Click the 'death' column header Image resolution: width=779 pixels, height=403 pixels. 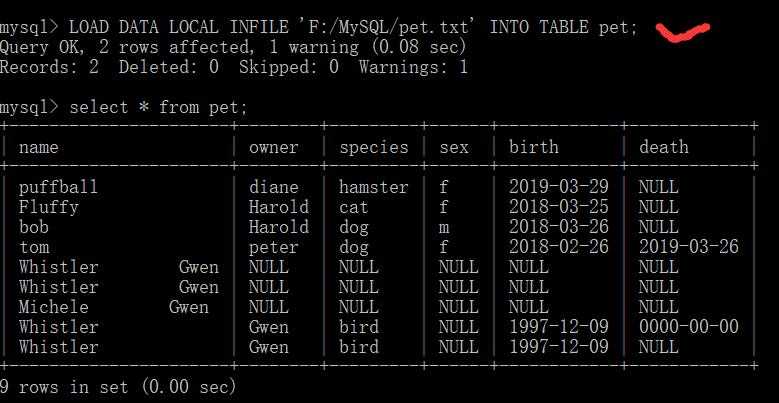point(664,147)
